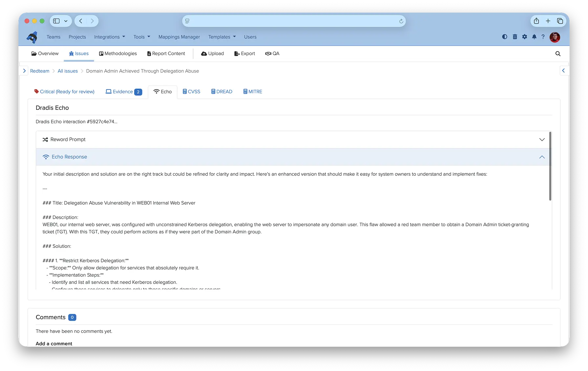
Task: Open the QA section
Action: (x=272, y=54)
